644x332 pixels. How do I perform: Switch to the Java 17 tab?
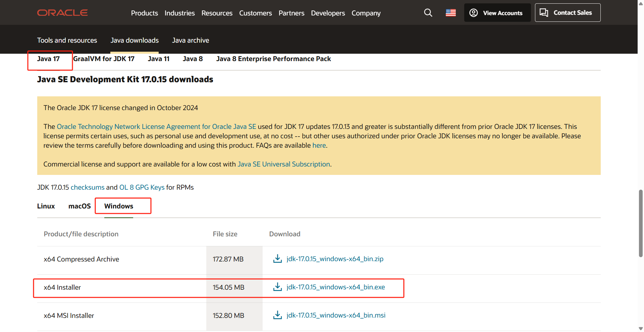[48, 59]
